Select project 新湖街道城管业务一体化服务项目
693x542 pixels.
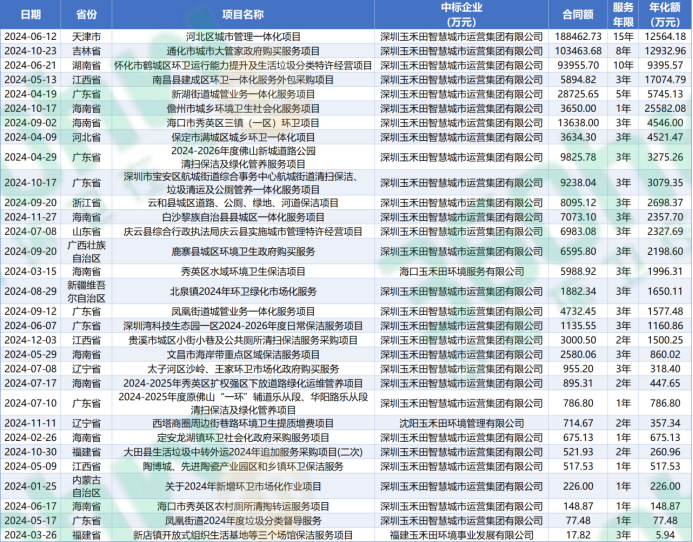243,94
